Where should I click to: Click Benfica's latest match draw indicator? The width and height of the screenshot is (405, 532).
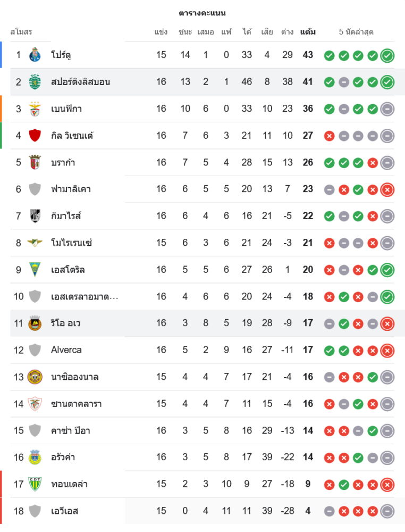[x=387, y=109]
